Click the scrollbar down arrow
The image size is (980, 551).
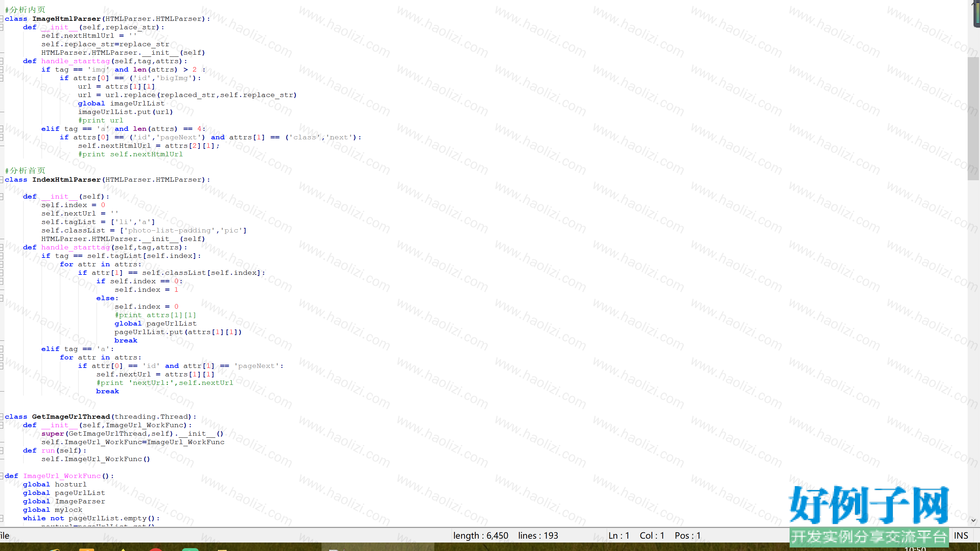(973, 520)
